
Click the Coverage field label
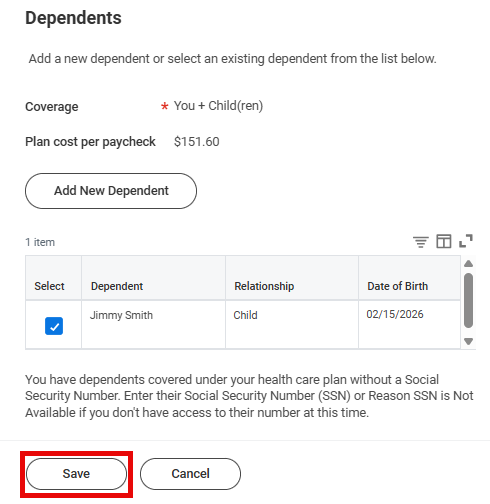coord(52,107)
